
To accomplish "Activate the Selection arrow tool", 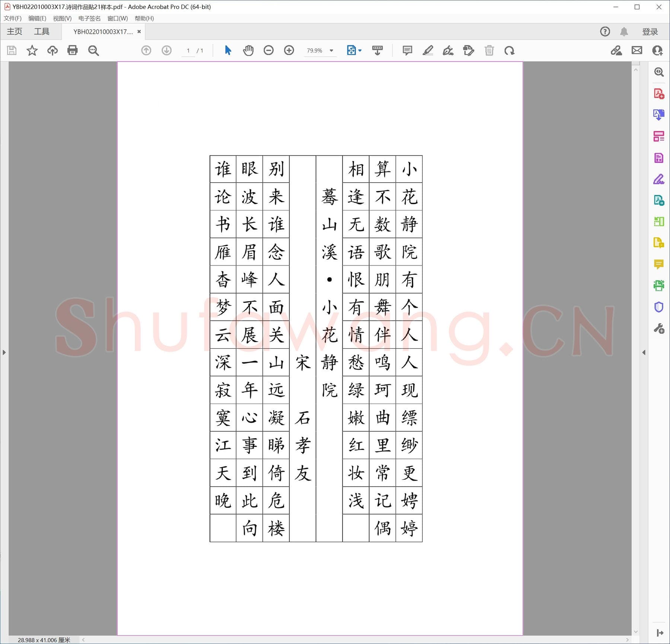I will click(228, 50).
